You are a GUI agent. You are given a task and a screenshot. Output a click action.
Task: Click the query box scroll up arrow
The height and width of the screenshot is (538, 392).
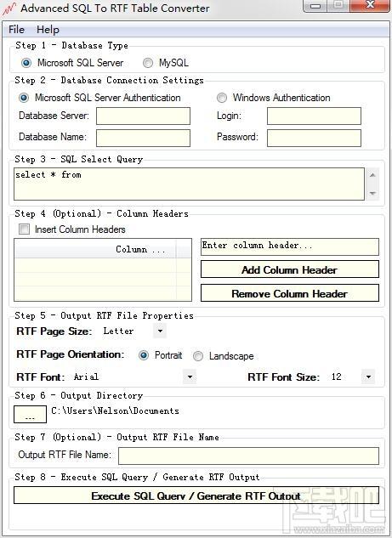[x=372, y=175]
